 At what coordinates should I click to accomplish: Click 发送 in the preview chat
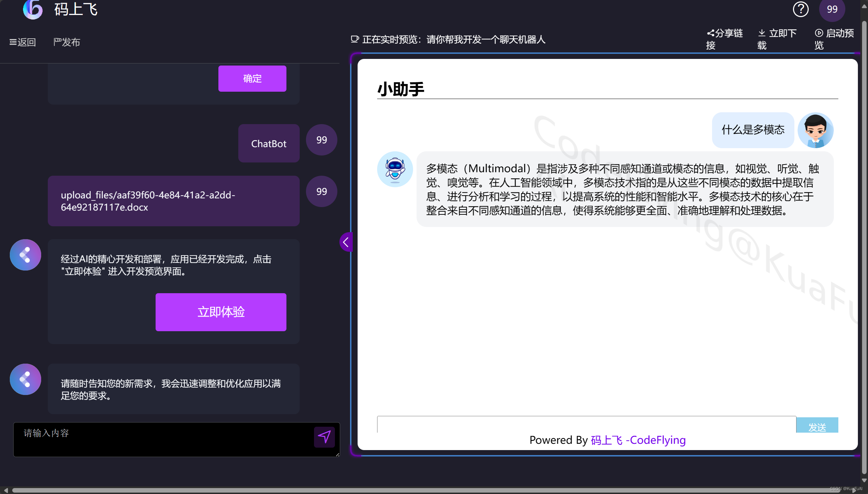pos(817,426)
